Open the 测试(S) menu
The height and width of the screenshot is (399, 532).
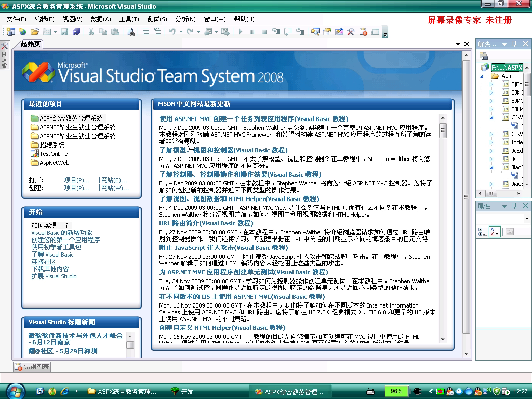click(157, 19)
